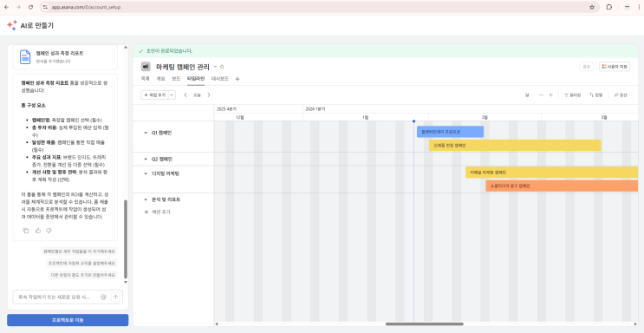Click the send arrow button in chat
Viewport: 644px width, 333px height.
[116, 297]
